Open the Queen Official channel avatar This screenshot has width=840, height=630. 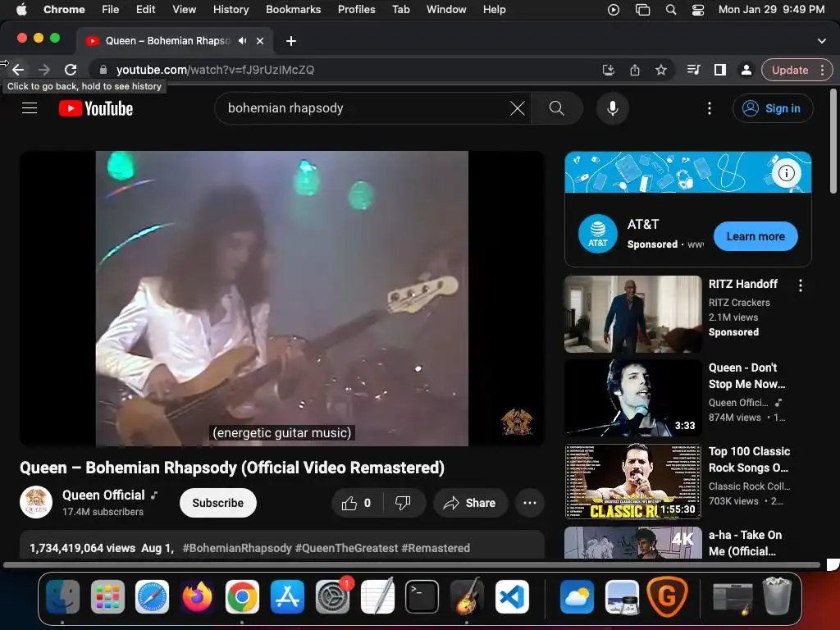tap(36, 503)
